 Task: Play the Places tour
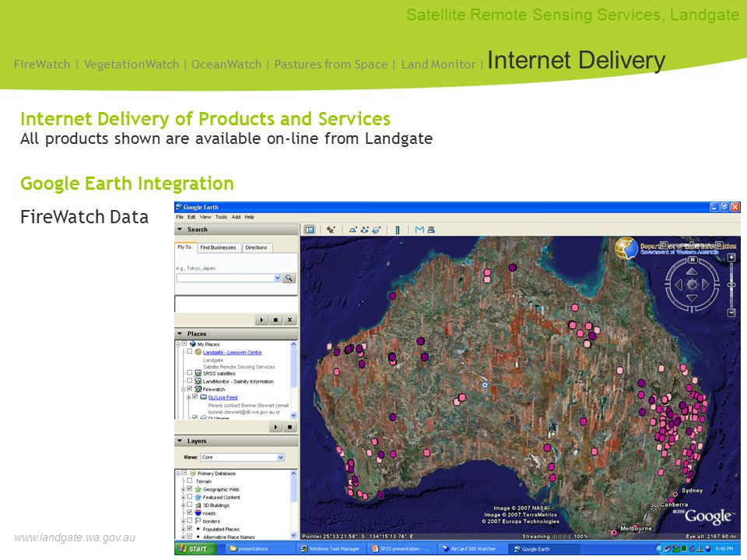click(275, 427)
